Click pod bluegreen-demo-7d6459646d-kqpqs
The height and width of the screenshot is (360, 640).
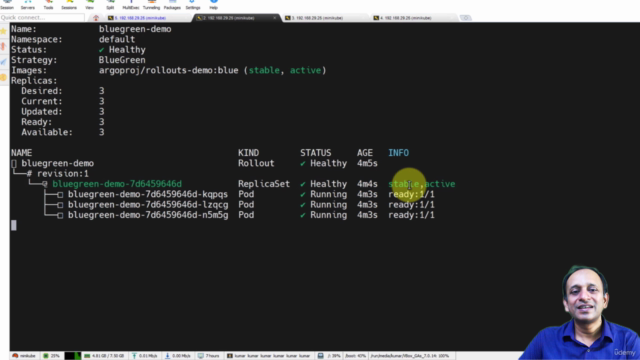148,194
